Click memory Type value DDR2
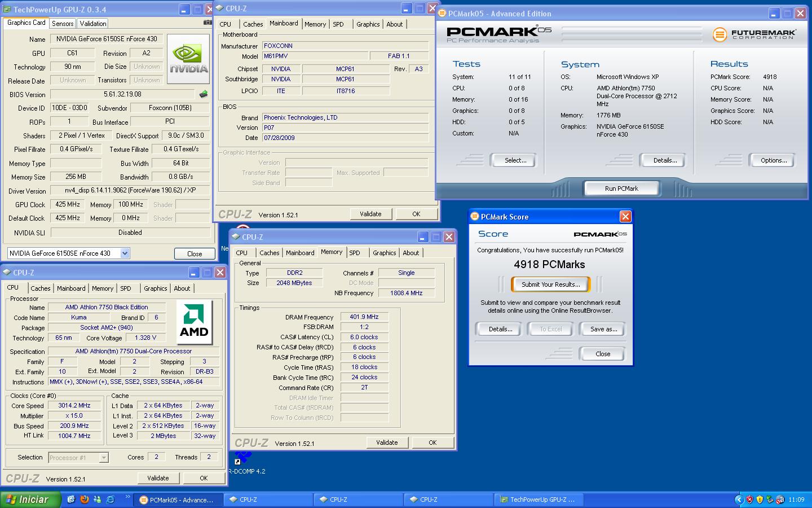Image resolution: width=812 pixels, height=508 pixels. click(294, 273)
